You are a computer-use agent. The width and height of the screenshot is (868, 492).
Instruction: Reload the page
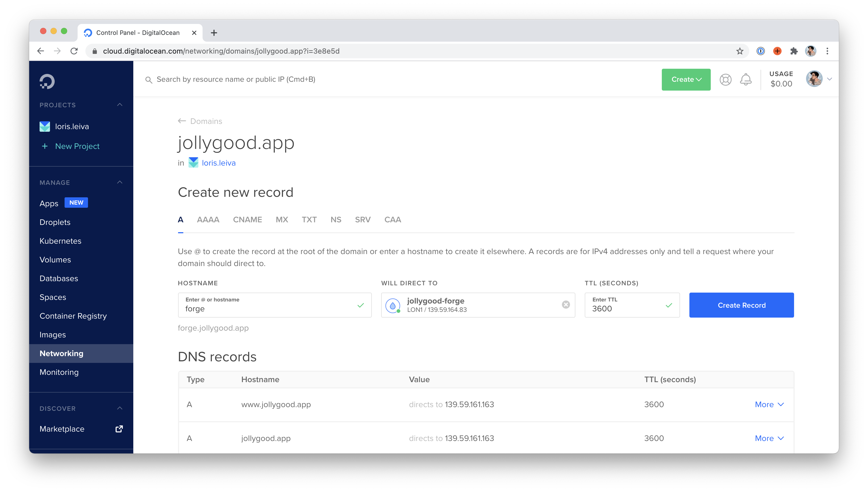(74, 51)
